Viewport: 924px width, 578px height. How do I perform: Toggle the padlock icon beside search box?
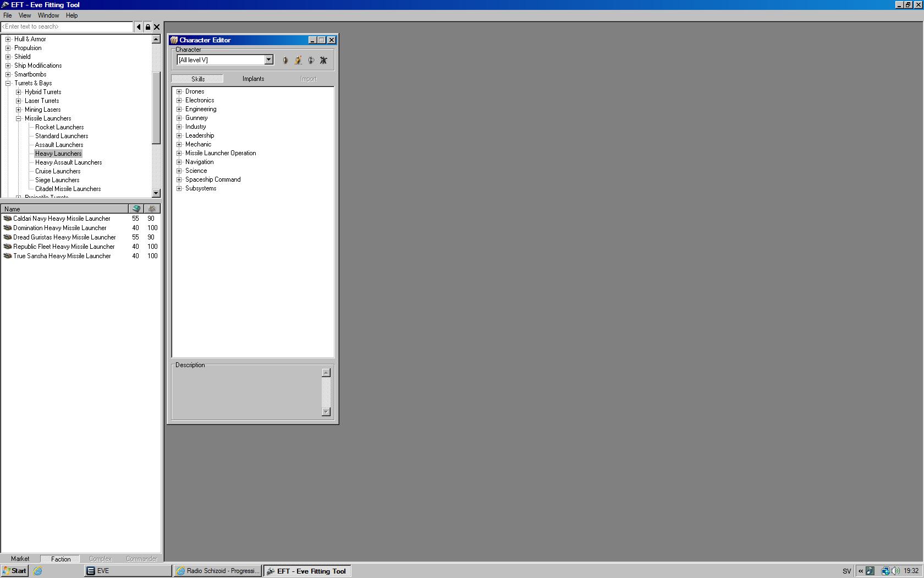147,26
